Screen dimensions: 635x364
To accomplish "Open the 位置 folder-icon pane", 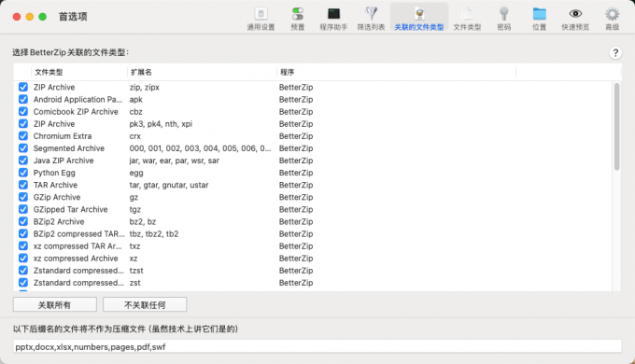I will click(x=539, y=19).
